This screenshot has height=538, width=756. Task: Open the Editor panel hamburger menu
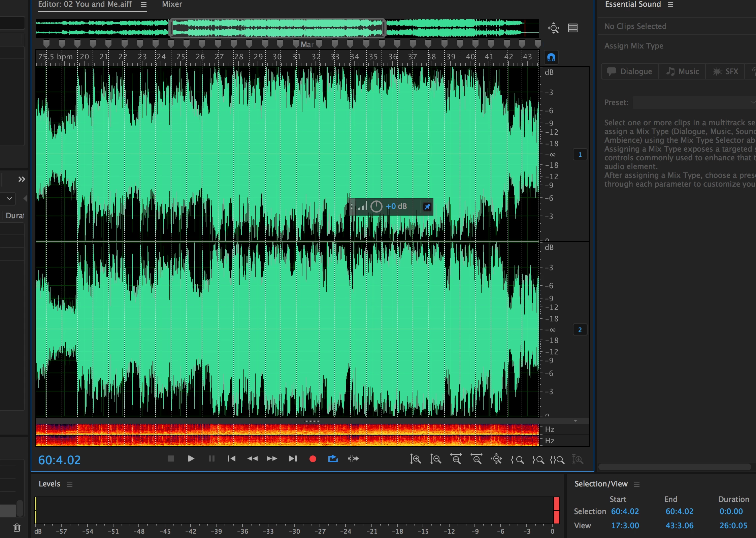[144, 4]
